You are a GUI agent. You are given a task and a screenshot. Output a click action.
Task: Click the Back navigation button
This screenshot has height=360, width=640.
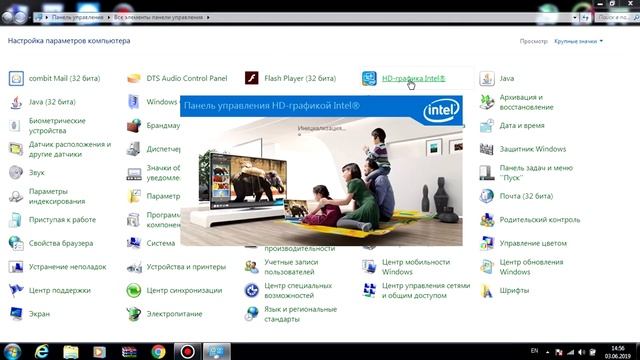[8, 17]
